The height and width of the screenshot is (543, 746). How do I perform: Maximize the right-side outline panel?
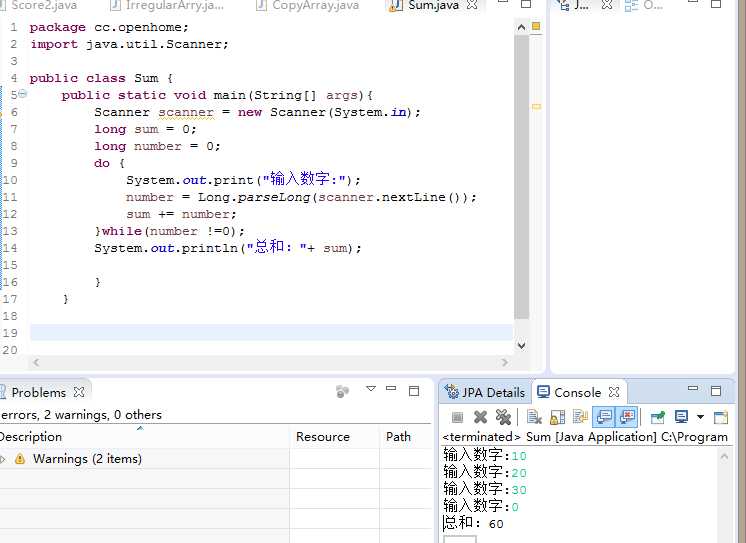point(716,4)
